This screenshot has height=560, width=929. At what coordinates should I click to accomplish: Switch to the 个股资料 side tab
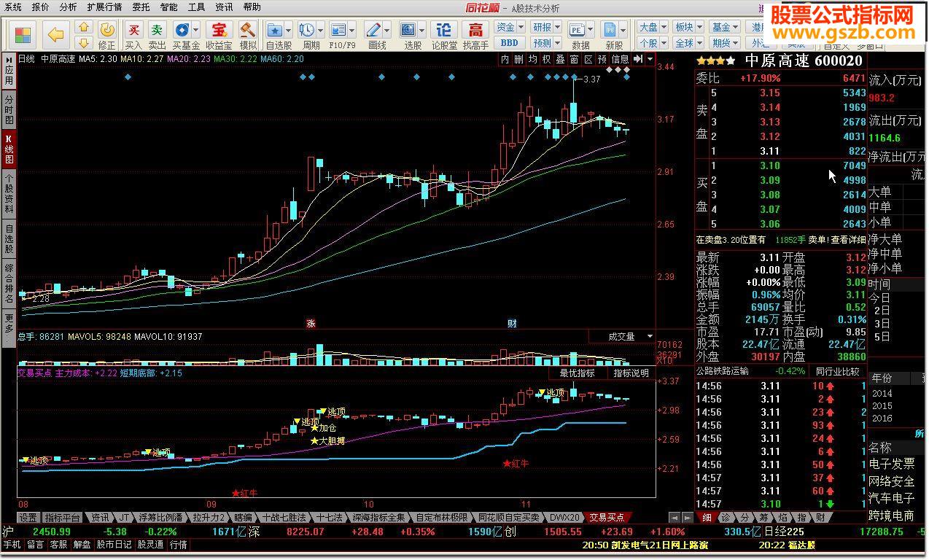(x=9, y=193)
